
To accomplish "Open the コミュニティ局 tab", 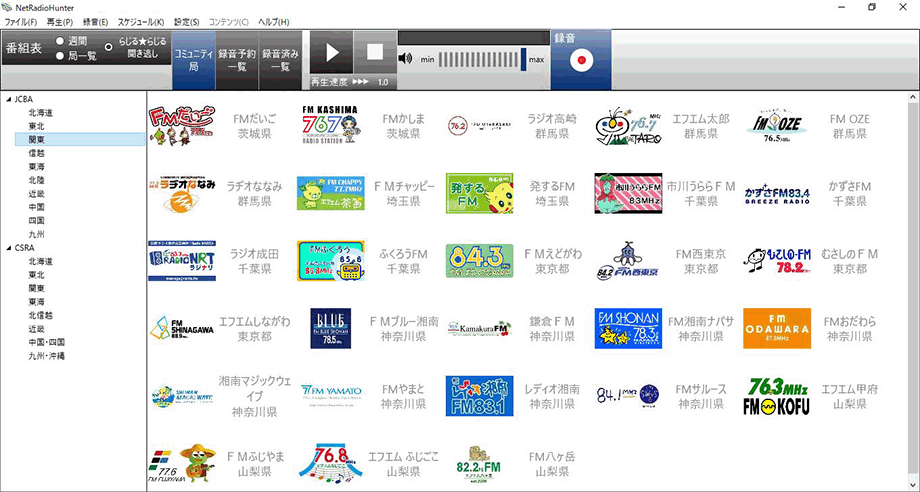I will (x=194, y=60).
